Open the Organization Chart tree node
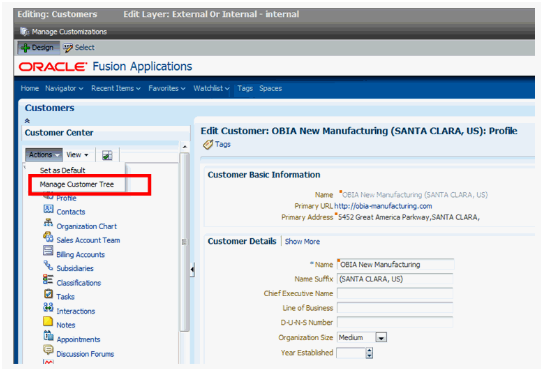The width and height of the screenshot is (543, 371). pos(87,226)
